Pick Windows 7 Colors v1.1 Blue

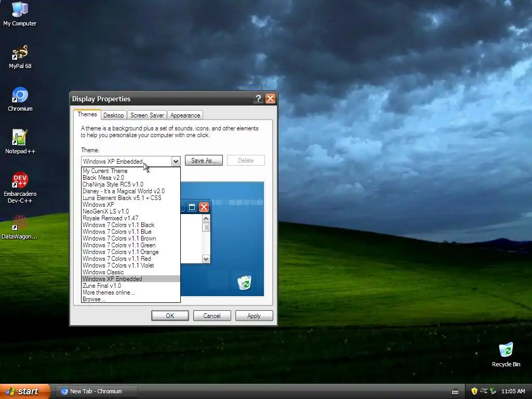(130, 232)
